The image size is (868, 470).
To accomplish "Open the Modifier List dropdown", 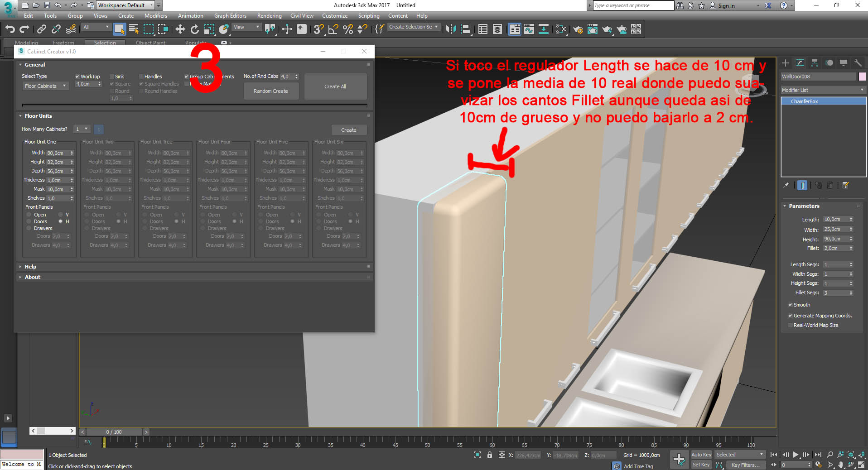I will pos(823,90).
